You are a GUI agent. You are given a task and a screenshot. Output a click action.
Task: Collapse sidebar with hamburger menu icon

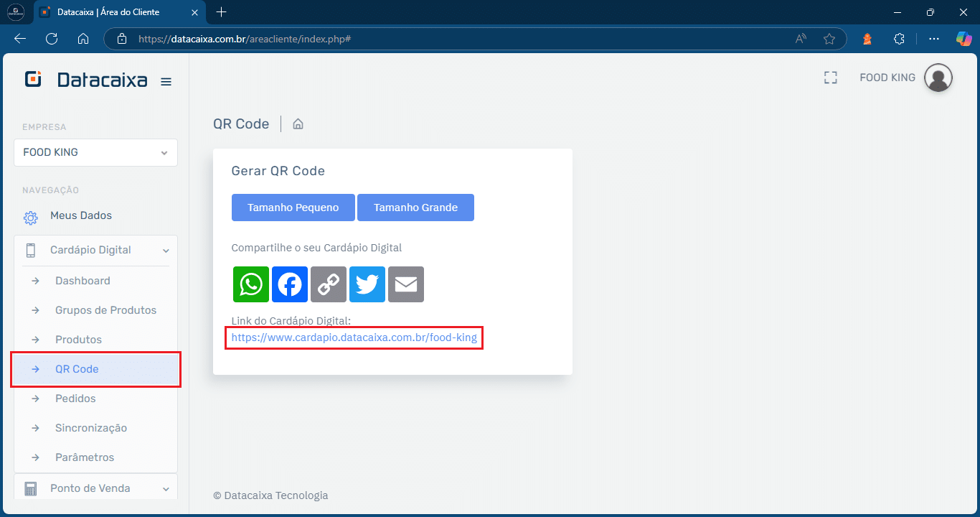click(166, 82)
